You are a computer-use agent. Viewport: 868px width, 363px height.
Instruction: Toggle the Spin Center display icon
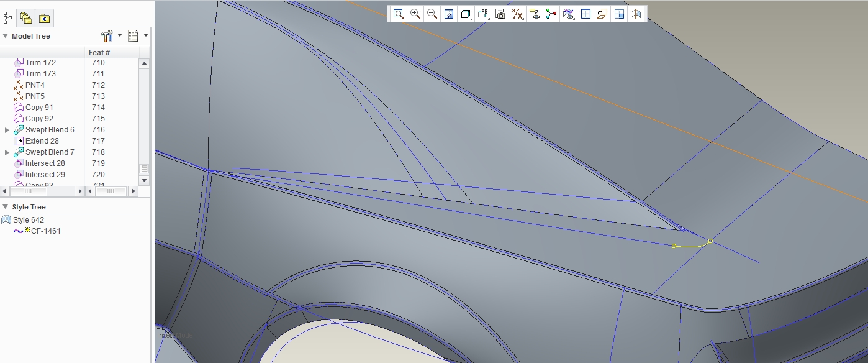[551, 14]
